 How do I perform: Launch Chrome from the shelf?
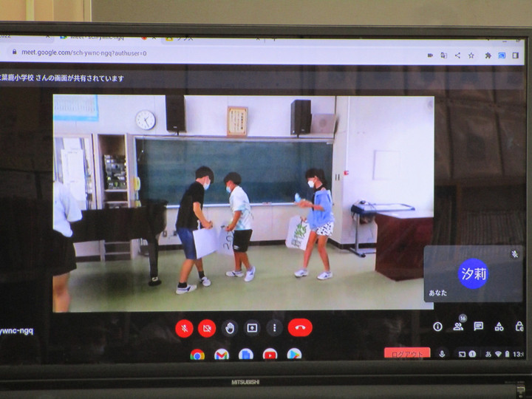[197, 355]
